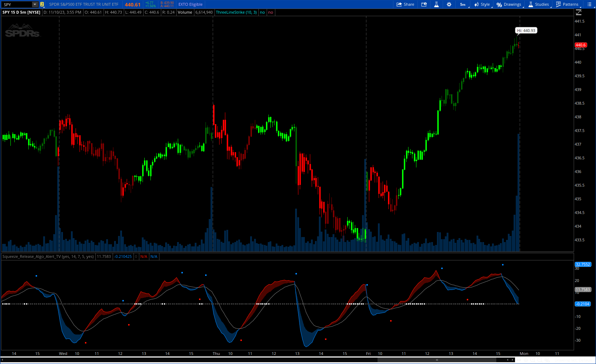Click the Patterns chart icon

(559, 4)
